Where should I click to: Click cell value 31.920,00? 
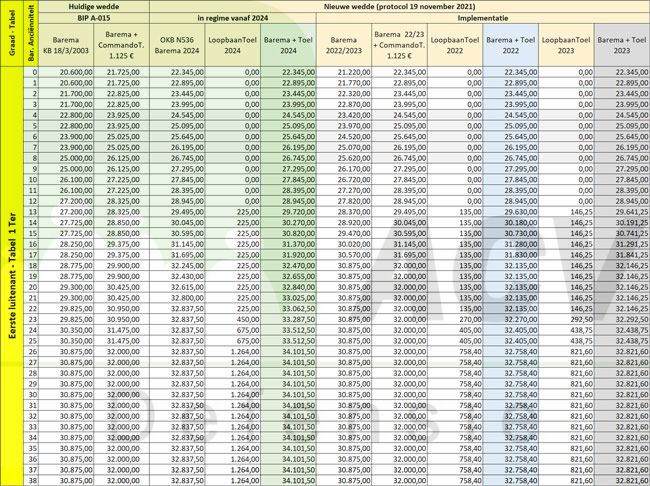pyautogui.click(x=299, y=255)
